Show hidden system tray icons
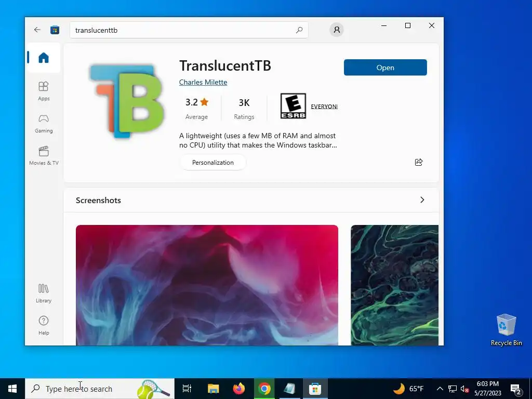The height and width of the screenshot is (399, 532). pos(440,389)
